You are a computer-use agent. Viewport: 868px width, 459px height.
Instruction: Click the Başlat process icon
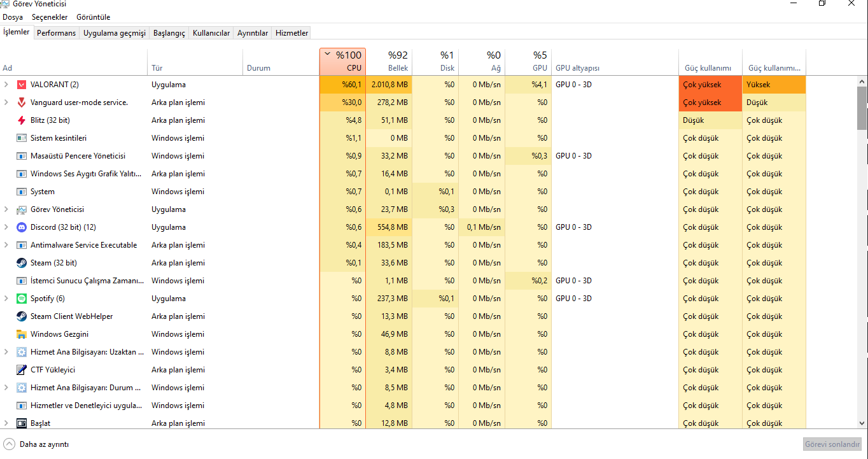click(22, 423)
